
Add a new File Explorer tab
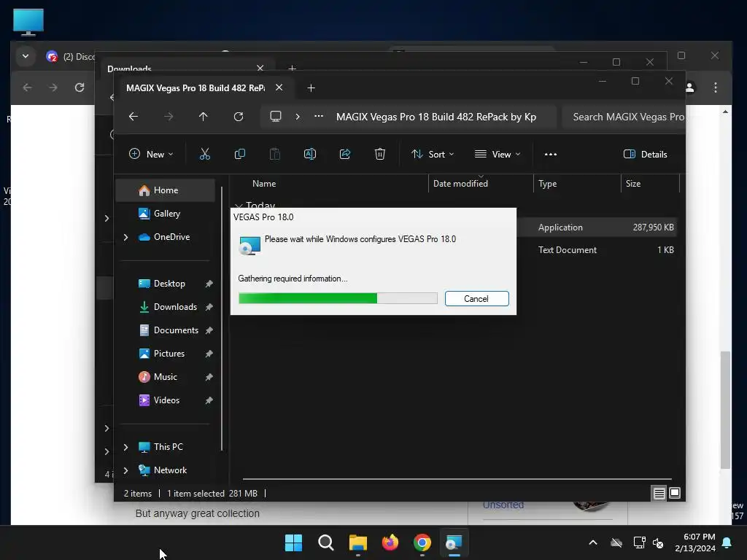pyautogui.click(x=311, y=88)
